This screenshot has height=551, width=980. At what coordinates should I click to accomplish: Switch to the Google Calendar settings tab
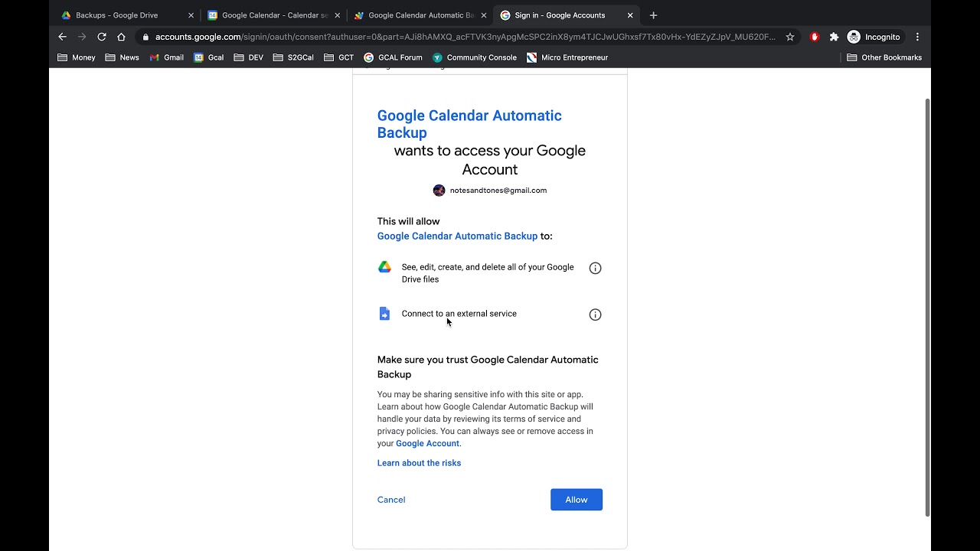273,15
